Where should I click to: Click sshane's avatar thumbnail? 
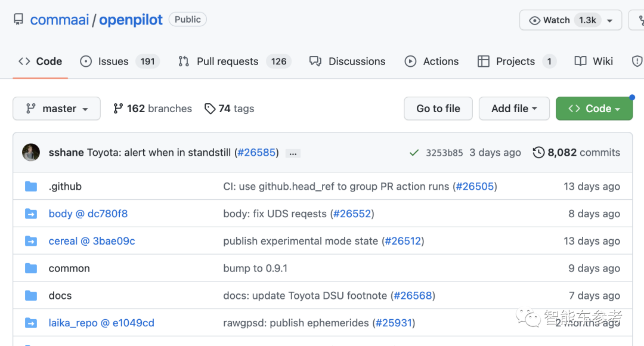coord(31,153)
